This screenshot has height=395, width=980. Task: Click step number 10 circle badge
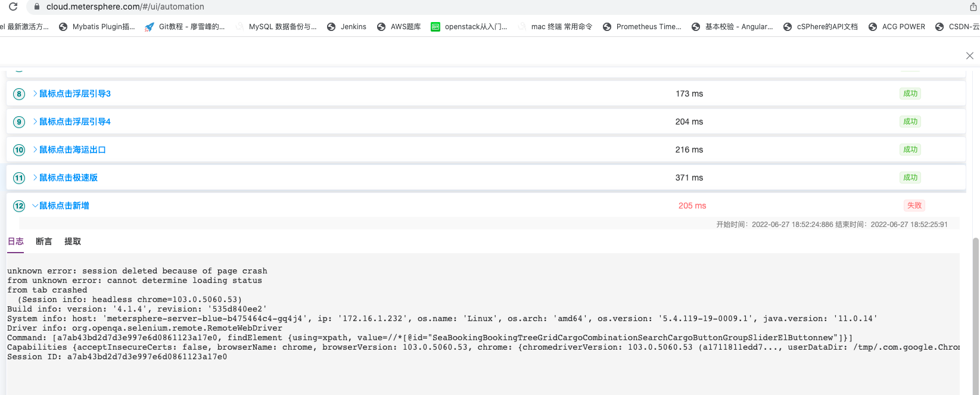[19, 150]
